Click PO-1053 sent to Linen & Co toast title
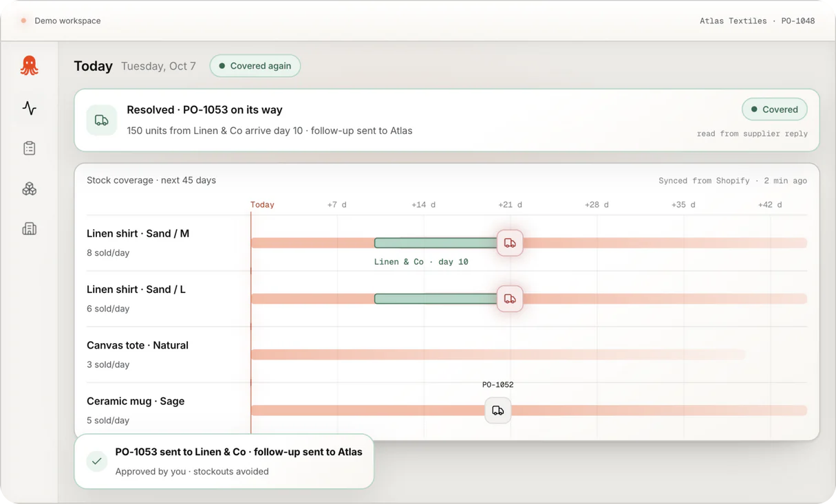 point(239,452)
